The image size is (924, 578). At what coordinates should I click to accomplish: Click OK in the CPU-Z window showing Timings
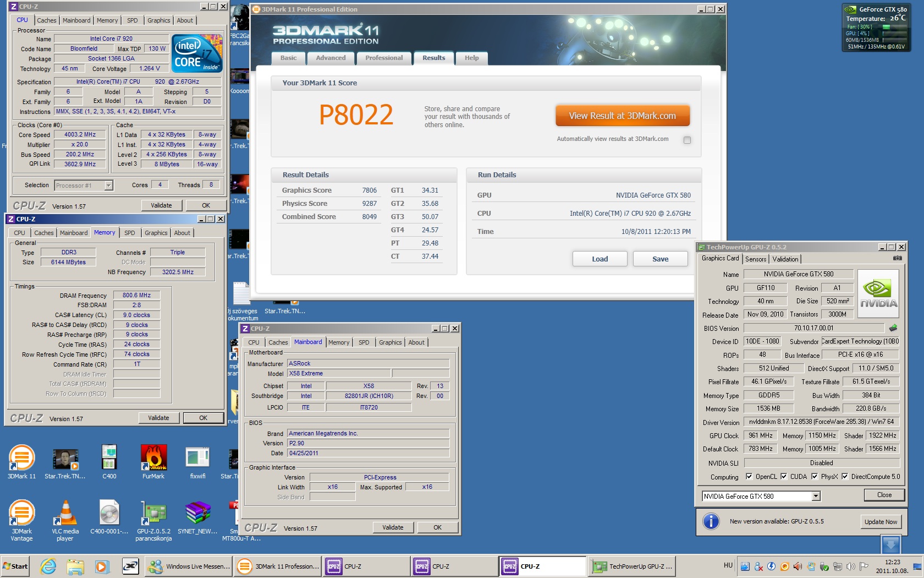203,418
